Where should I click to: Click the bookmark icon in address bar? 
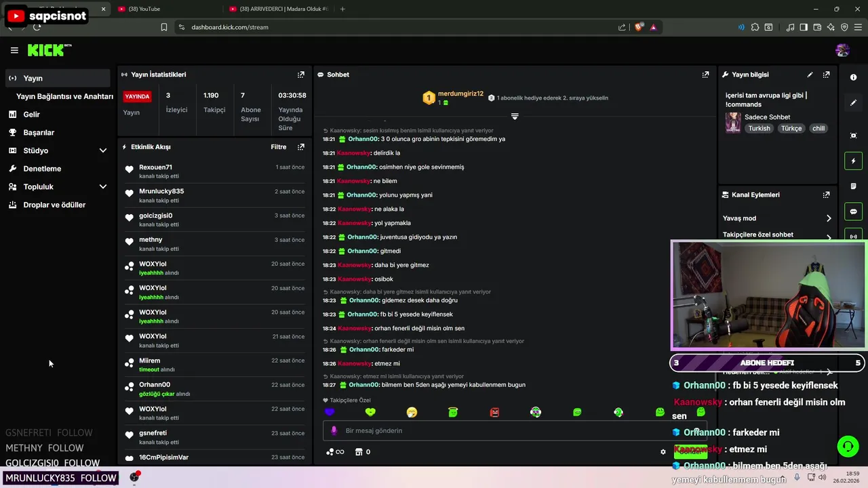pos(164,27)
